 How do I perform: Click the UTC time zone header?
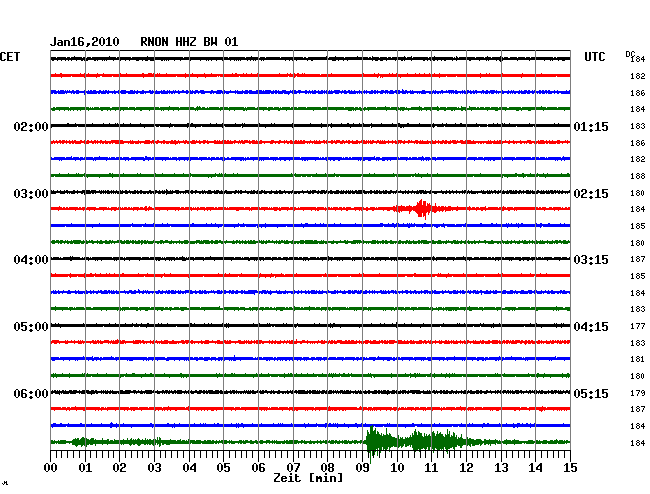(x=594, y=57)
